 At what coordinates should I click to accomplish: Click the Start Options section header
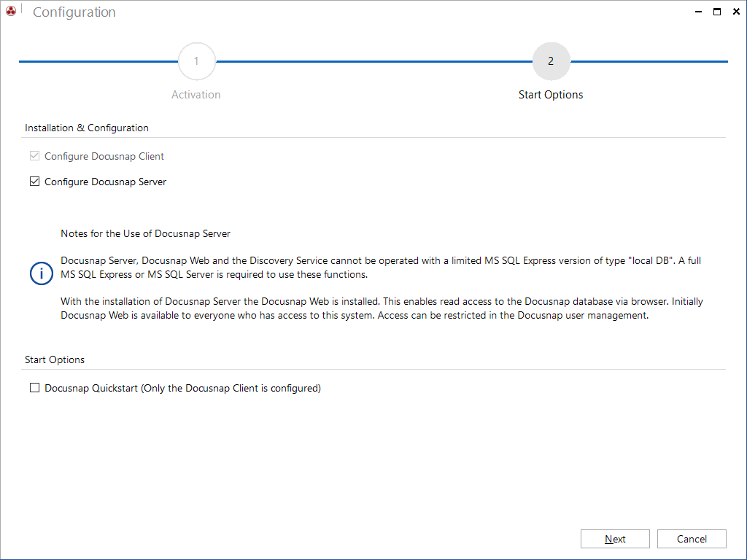tap(55, 359)
